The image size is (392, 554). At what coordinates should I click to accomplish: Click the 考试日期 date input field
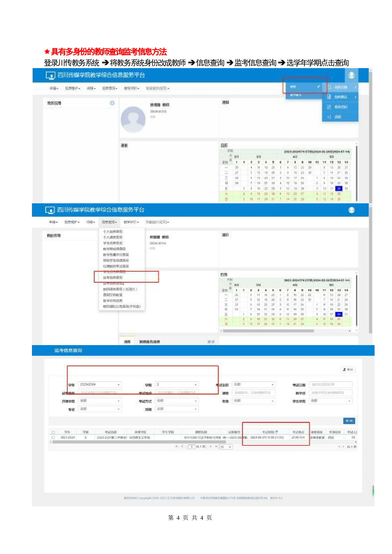tap(330, 385)
